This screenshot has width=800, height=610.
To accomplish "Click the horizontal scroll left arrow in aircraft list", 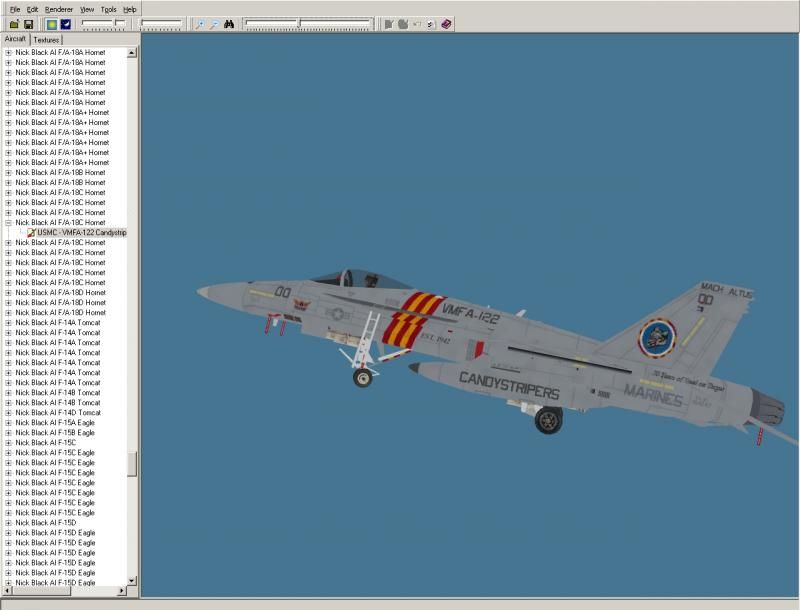I will click(x=7, y=591).
